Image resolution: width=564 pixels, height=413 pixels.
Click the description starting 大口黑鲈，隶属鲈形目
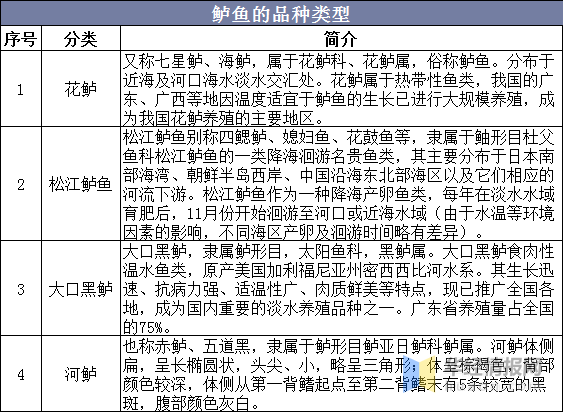coord(341,289)
